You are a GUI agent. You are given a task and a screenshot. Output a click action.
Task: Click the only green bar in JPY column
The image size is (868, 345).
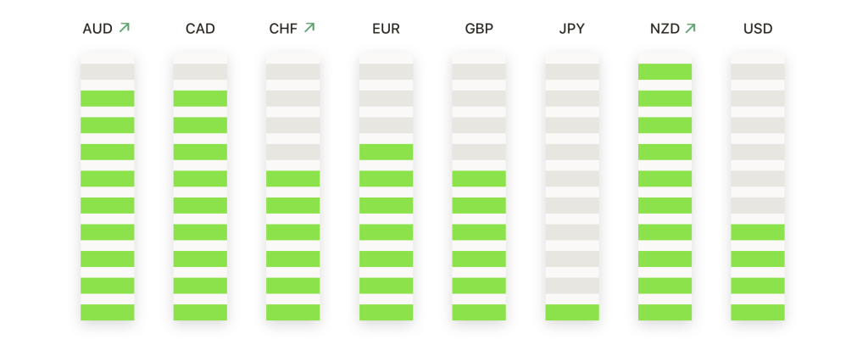point(572,312)
